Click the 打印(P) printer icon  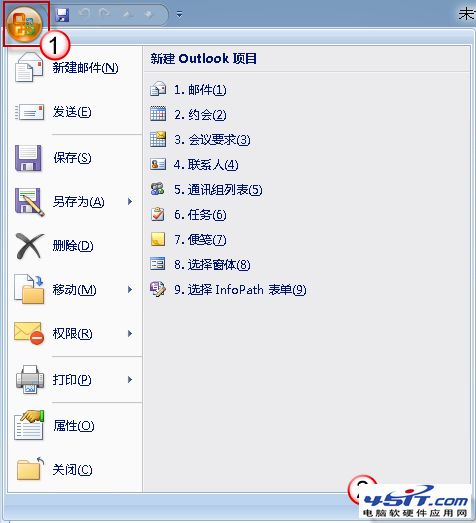[x=30, y=380]
